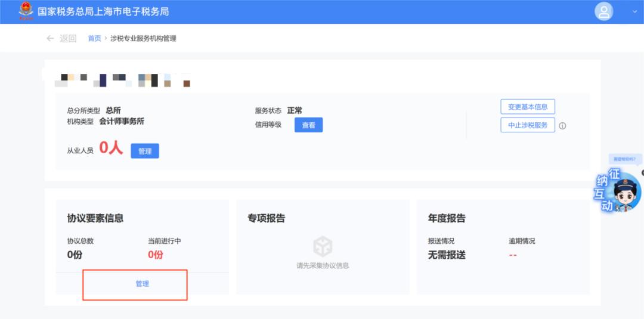
Task: Click the help bubble above the mascot
Action: point(625,159)
